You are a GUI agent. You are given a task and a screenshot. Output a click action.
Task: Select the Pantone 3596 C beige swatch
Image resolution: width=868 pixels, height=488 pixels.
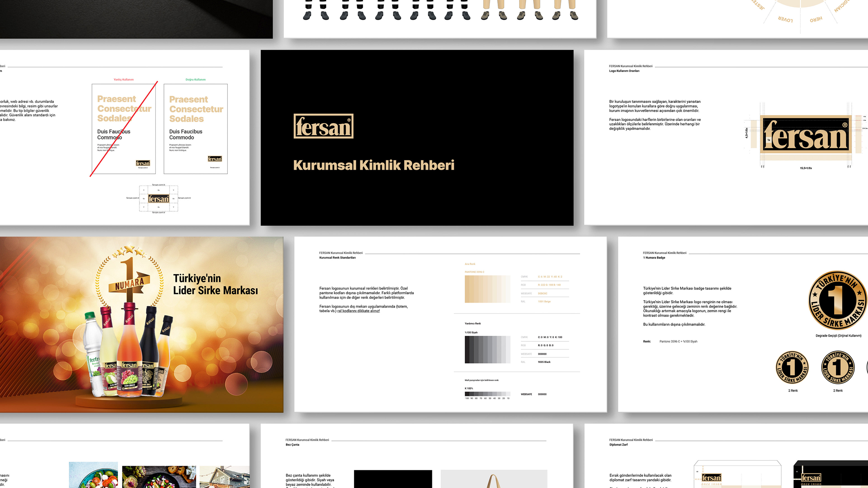coord(487,289)
